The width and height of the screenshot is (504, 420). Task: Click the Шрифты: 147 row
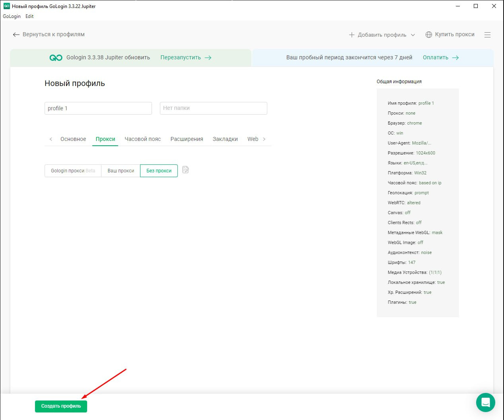(401, 262)
